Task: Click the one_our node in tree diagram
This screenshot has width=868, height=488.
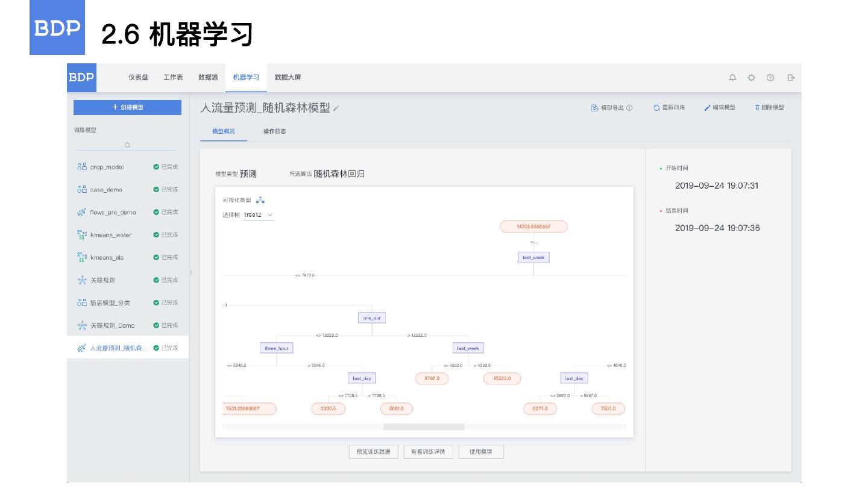Action: point(371,318)
